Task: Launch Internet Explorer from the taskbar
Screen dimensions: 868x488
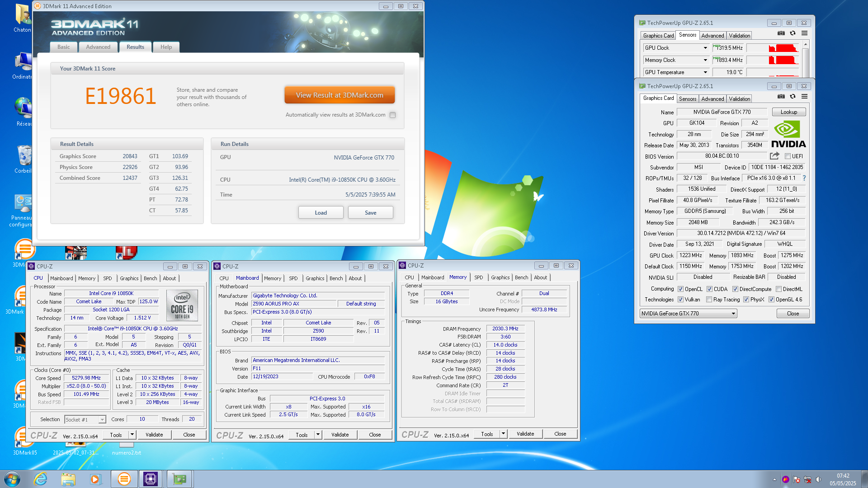Action: [x=41, y=479]
